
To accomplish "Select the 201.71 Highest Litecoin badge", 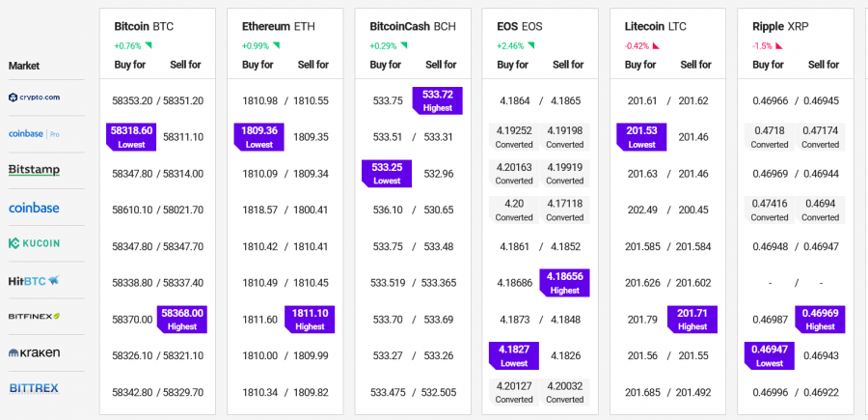I will (x=692, y=320).
